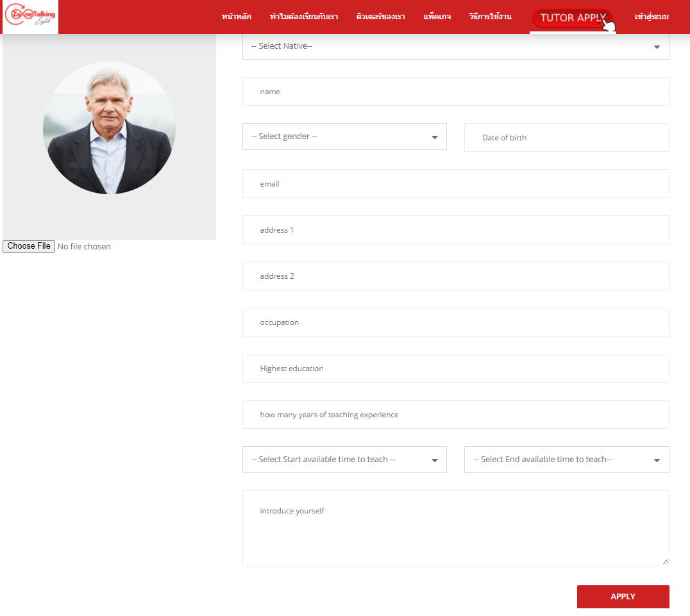Click the Choose File button
690x616 pixels.
29,246
